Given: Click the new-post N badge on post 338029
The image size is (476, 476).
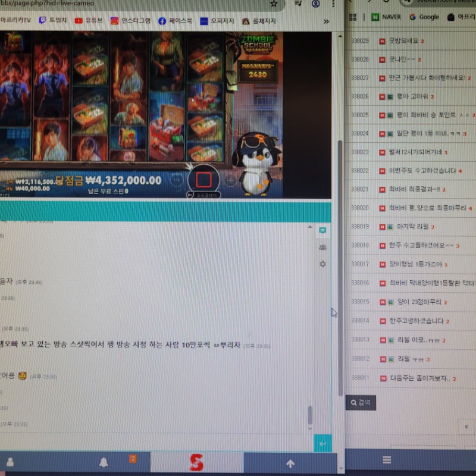Looking at the screenshot, I should point(382,41).
